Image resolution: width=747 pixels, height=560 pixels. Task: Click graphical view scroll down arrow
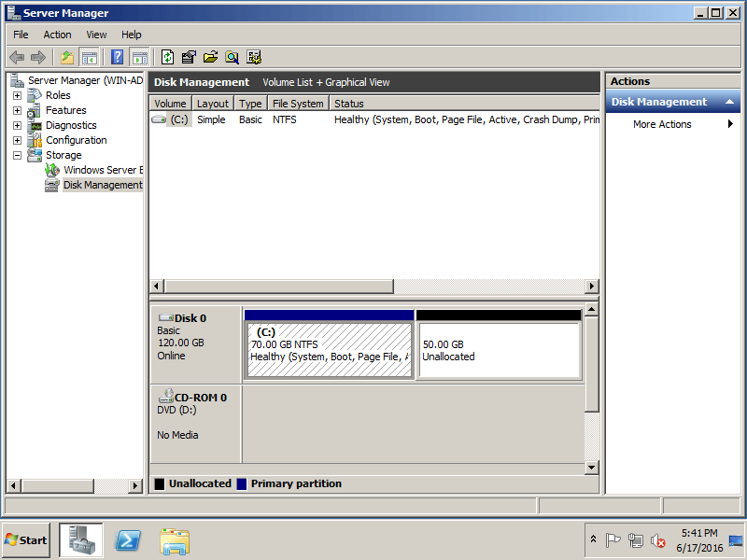pyautogui.click(x=591, y=468)
